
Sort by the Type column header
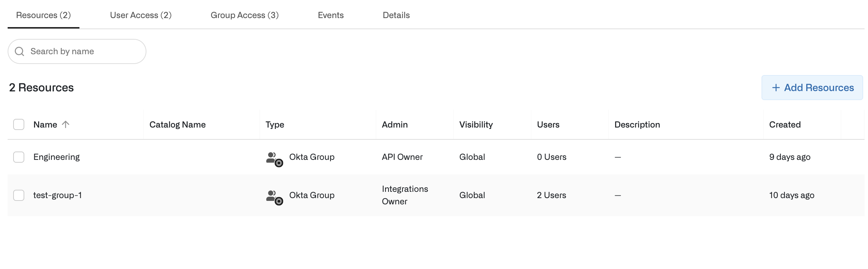275,124
